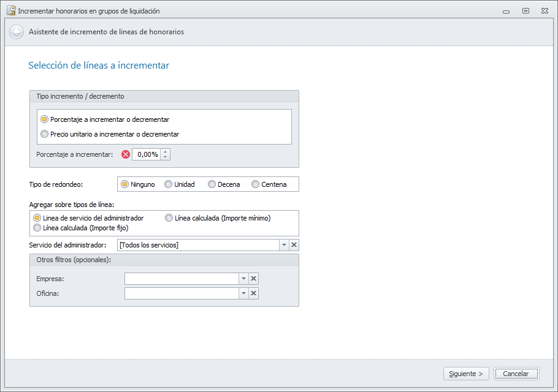Open Servicio del administrador dropdown
Image resolution: width=558 pixels, height=392 pixels.
click(x=284, y=245)
